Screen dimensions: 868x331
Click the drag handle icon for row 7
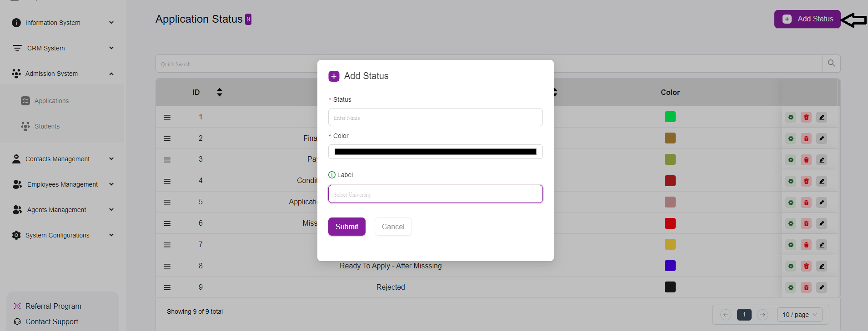click(167, 245)
